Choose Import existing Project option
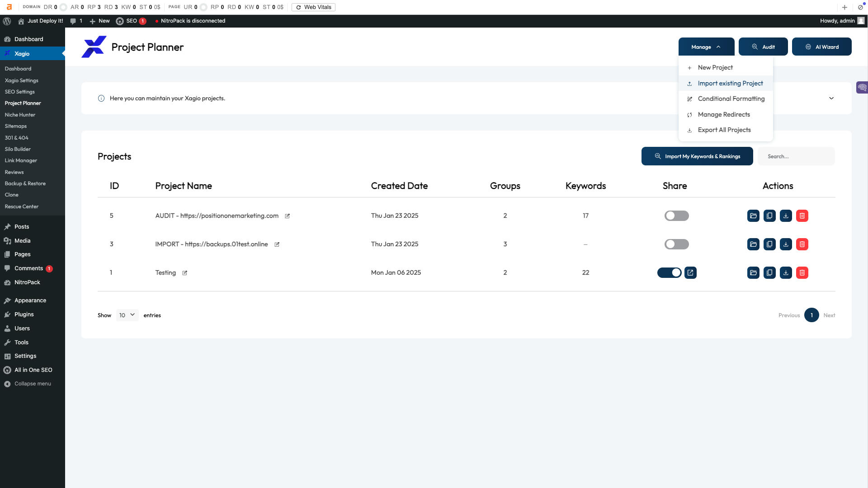Viewport: 868px width, 488px height. 726,84
